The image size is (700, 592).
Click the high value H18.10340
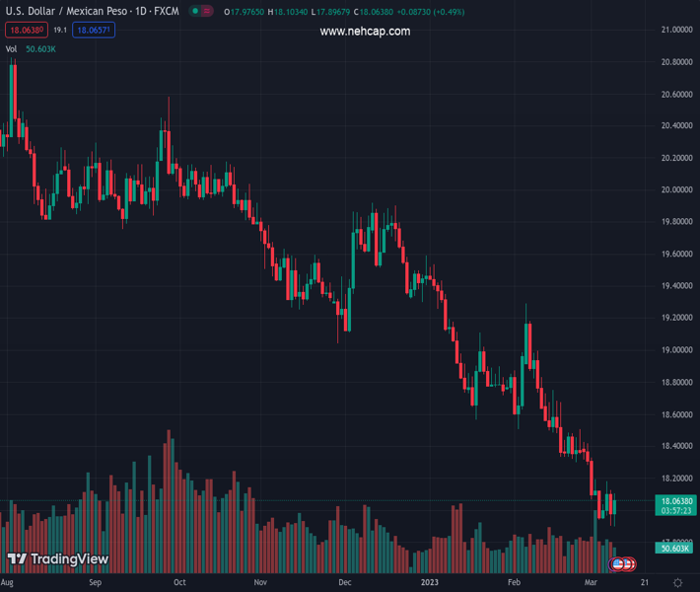288,12
